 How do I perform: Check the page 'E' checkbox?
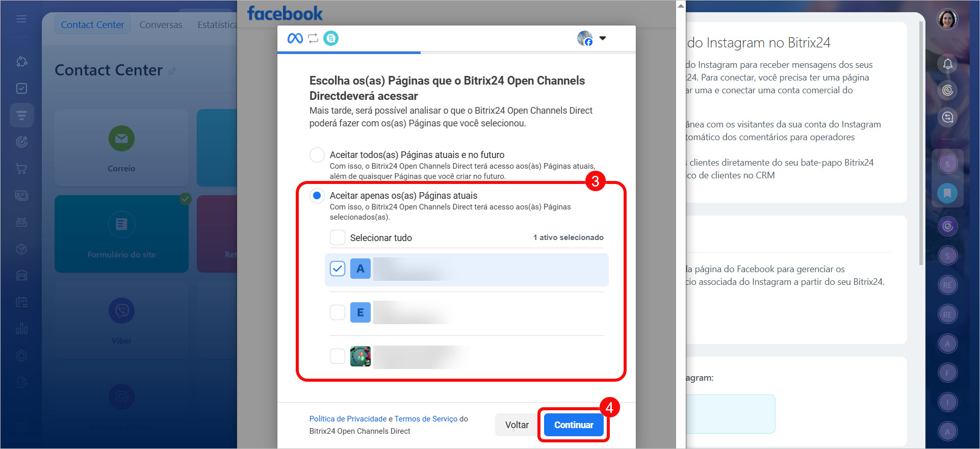338,312
